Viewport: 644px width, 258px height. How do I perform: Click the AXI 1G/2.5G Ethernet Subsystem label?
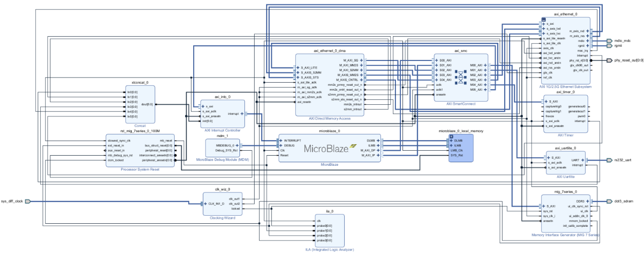[x=566, y=87]
